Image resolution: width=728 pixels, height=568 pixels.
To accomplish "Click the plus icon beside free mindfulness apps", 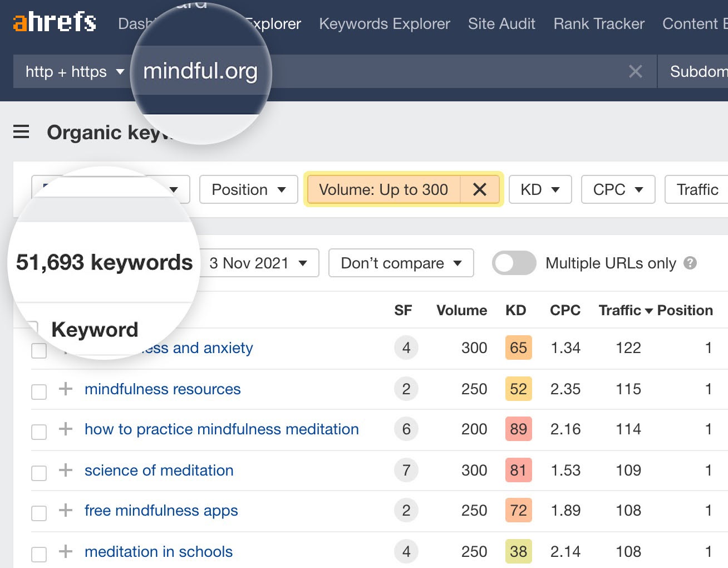I will (65, 511).
